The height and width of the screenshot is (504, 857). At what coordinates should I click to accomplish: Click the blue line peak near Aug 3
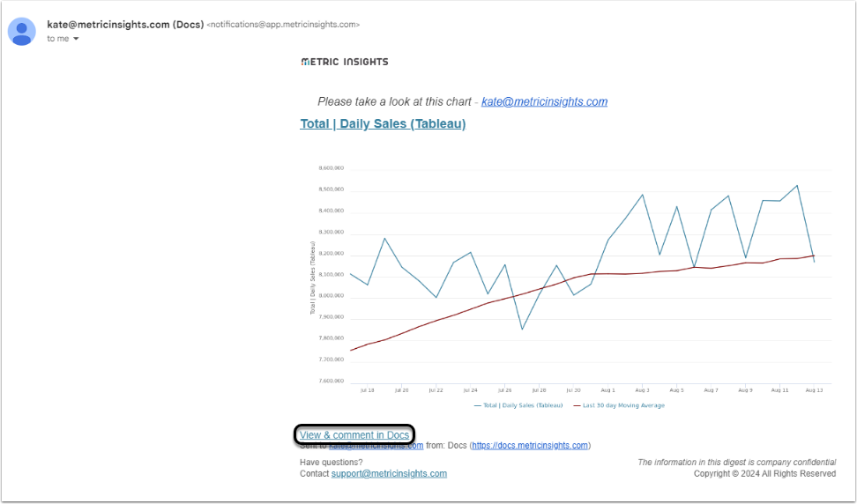click(642, 195)
